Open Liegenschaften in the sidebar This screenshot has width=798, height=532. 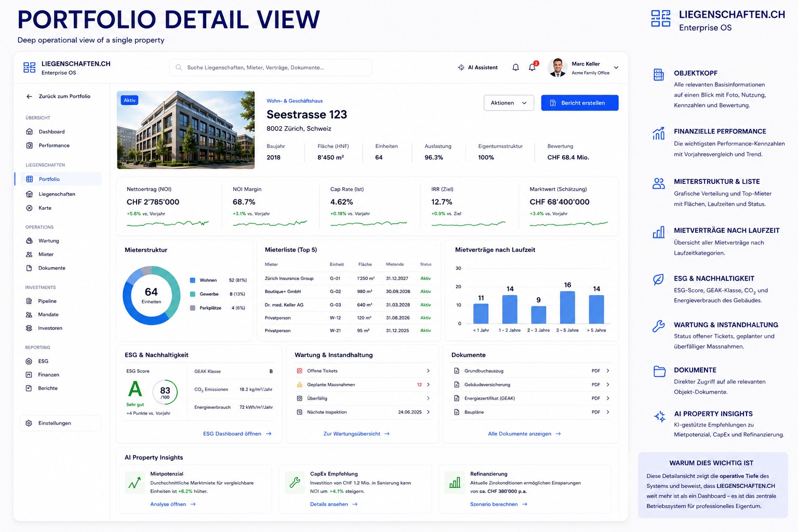tap(57, 194)
